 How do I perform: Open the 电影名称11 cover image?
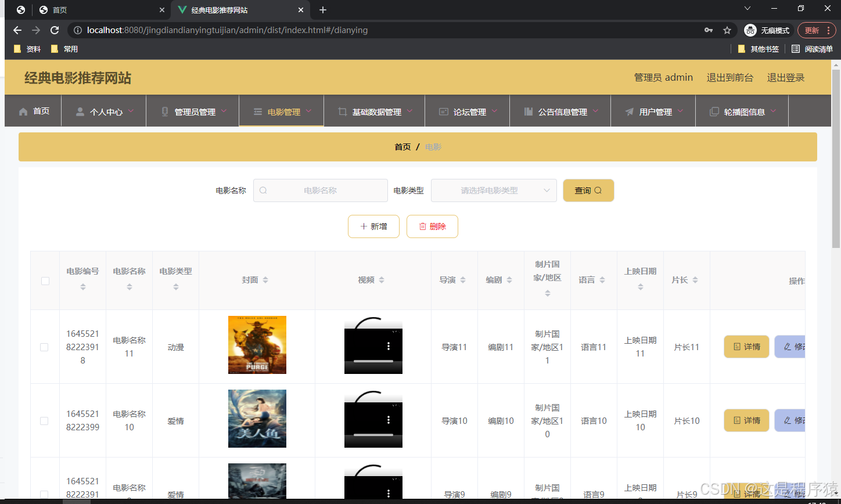coord(257,345)
